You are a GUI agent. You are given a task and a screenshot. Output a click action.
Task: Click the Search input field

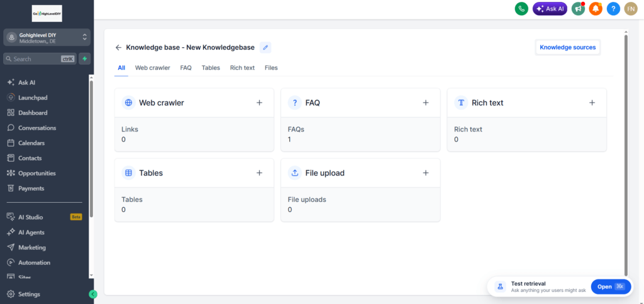click(x=40, y=59)
